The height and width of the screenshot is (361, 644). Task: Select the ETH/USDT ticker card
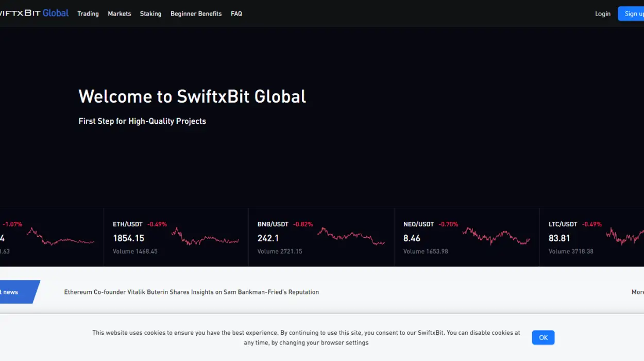click(x=176, y=237)
